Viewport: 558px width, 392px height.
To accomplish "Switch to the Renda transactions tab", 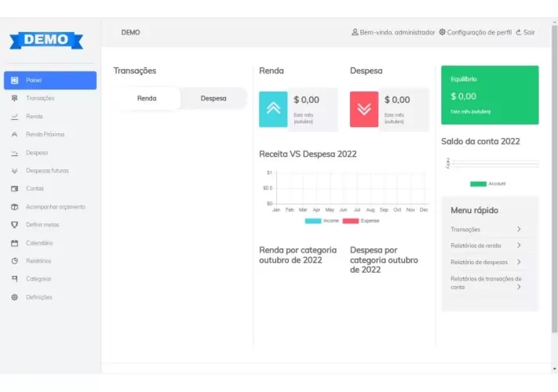I will (x=147, y=99).
